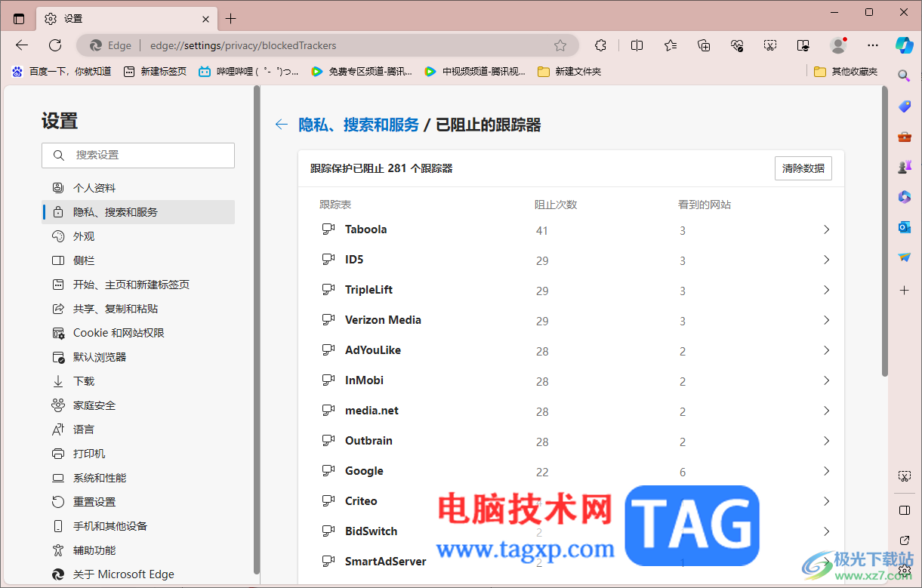Select the Criteo tracker name
The height and width of the screenshot is (588, 922).
(361, 501)
